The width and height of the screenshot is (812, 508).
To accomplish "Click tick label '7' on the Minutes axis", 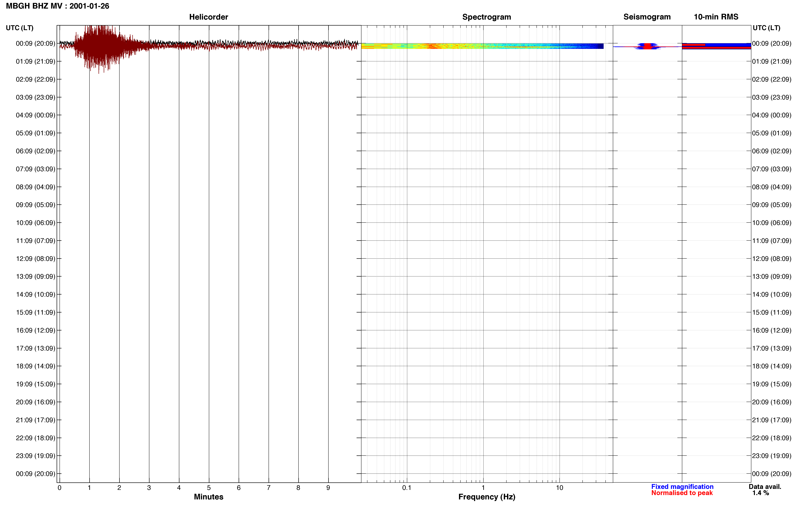I will pos(269,488).
